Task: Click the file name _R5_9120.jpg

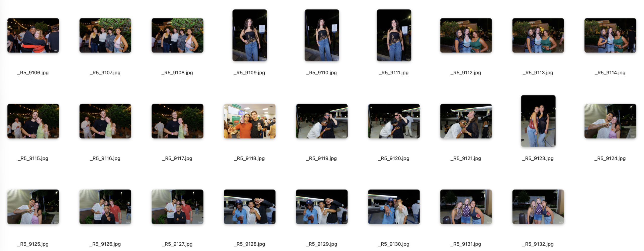Action: (x=394, y=159)
